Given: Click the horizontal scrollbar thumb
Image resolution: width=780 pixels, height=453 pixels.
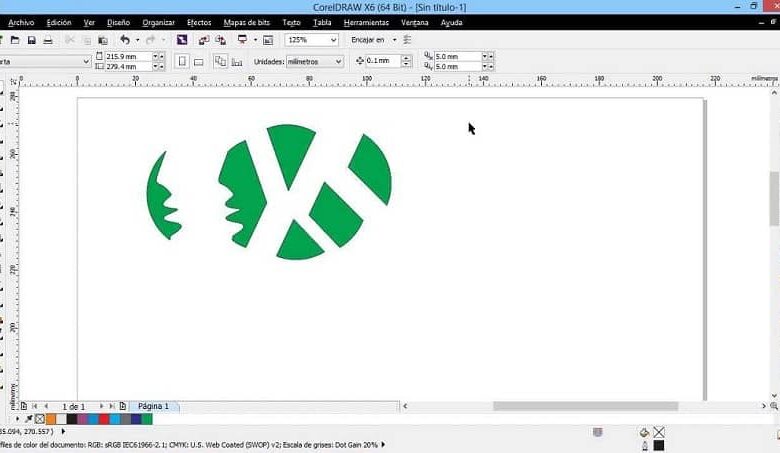Looking at the screenshot, I should click(x=585, y=406).
